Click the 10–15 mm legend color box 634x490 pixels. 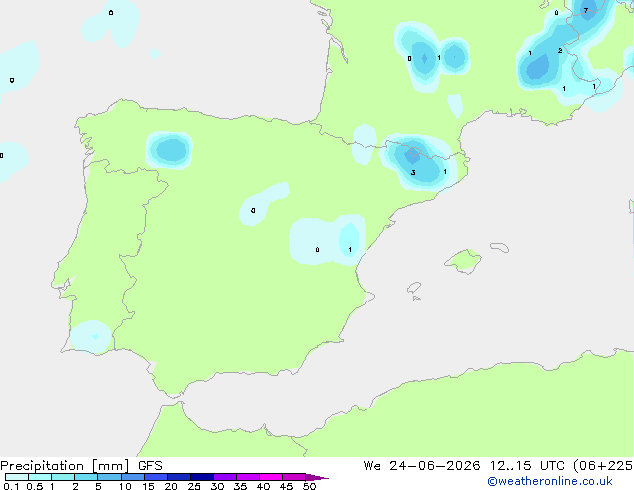coord(132,477)
